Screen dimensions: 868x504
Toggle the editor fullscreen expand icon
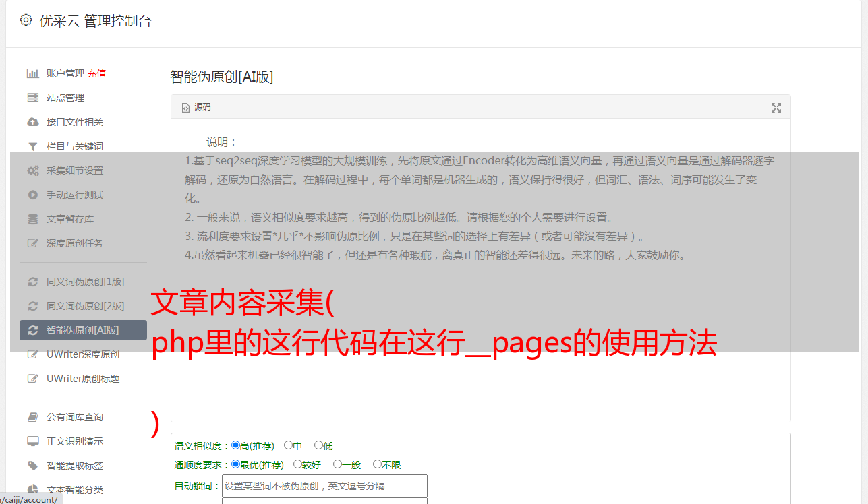776,108
